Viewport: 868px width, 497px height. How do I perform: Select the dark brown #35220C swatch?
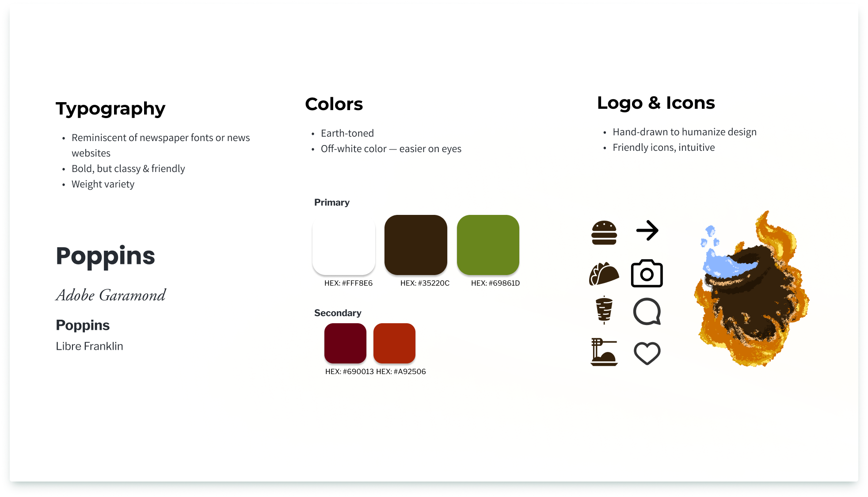[x=415, y=245]
